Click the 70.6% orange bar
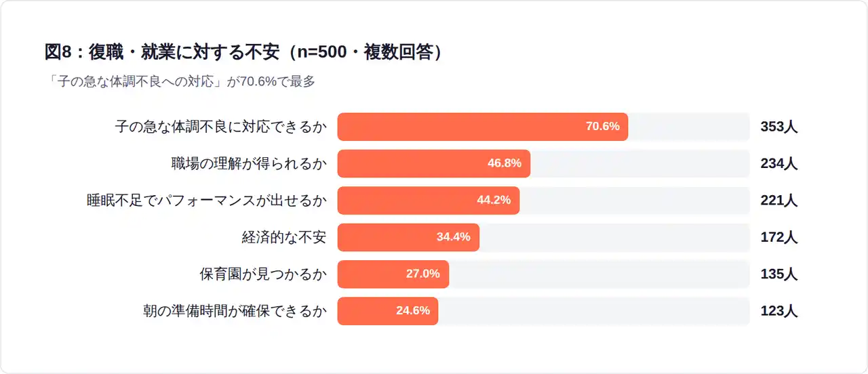 pos(482,127)
